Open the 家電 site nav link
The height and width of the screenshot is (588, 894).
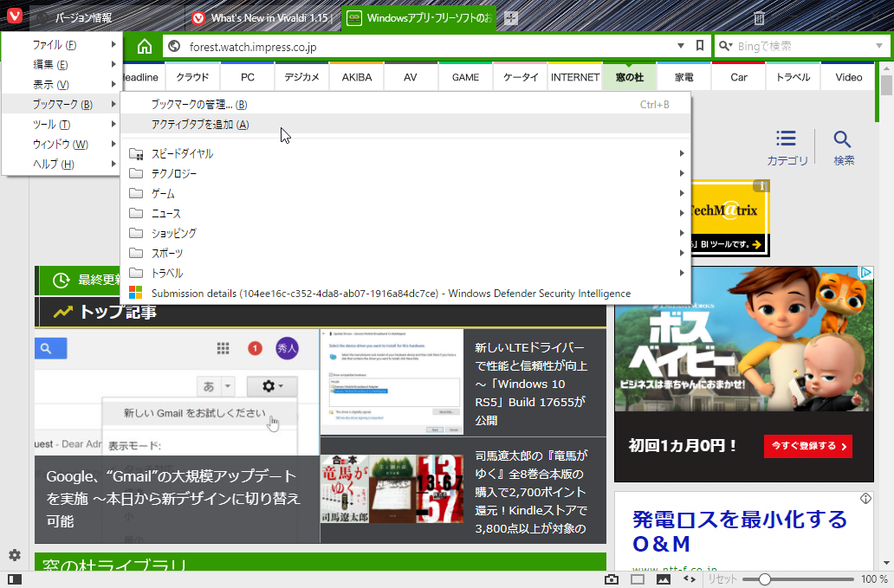pyautogui.click(x=684, y=77)
